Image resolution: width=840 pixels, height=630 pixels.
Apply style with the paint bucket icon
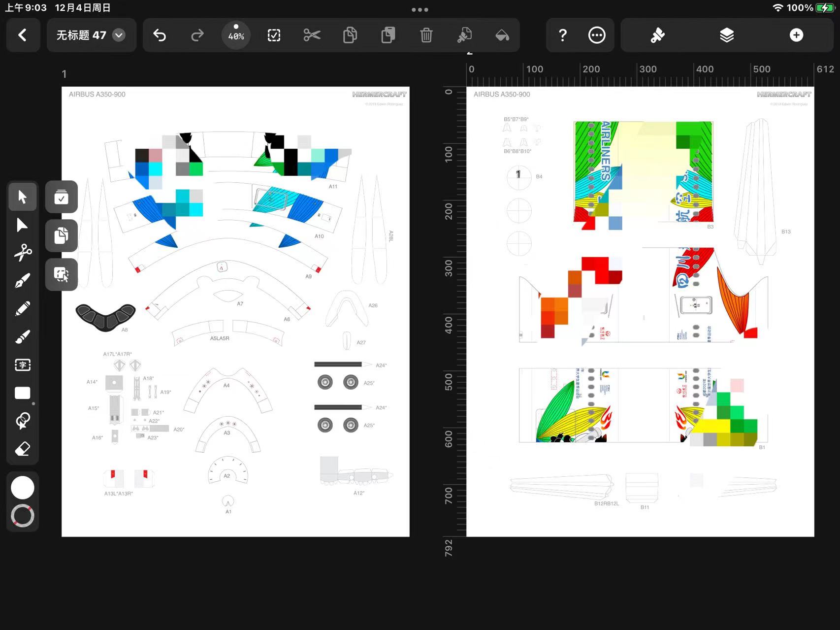point(502,35)
